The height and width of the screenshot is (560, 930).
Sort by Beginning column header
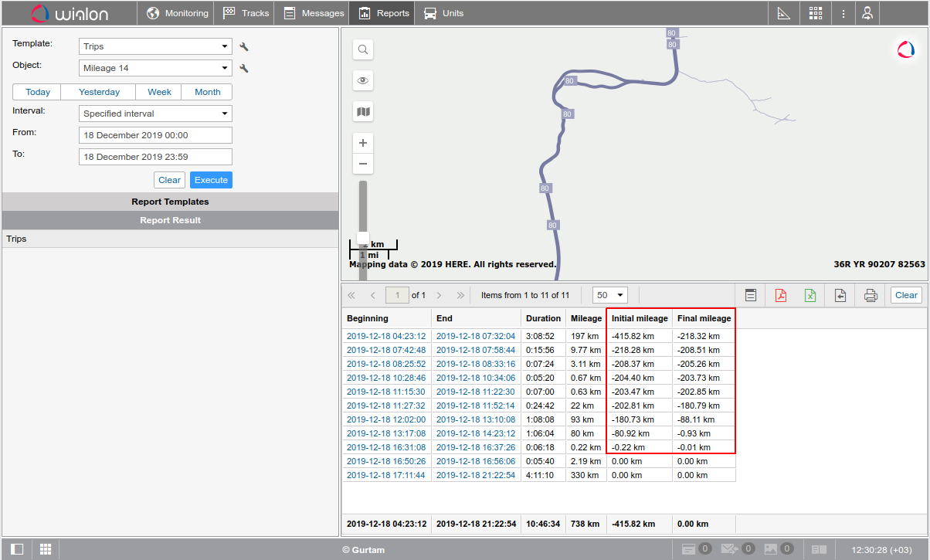tap(386, 318)
